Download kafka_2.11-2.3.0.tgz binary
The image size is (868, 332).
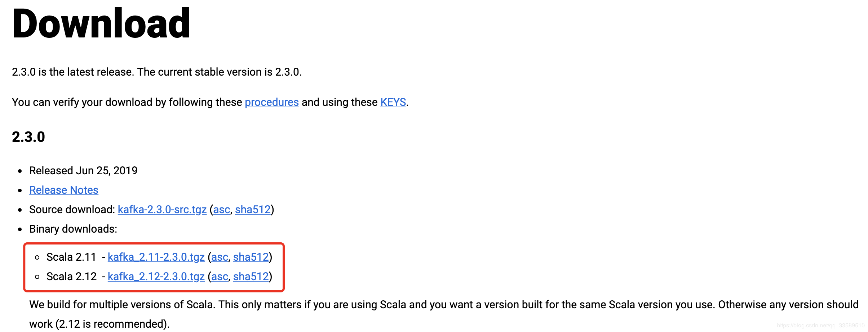click(x=156, y=257)
